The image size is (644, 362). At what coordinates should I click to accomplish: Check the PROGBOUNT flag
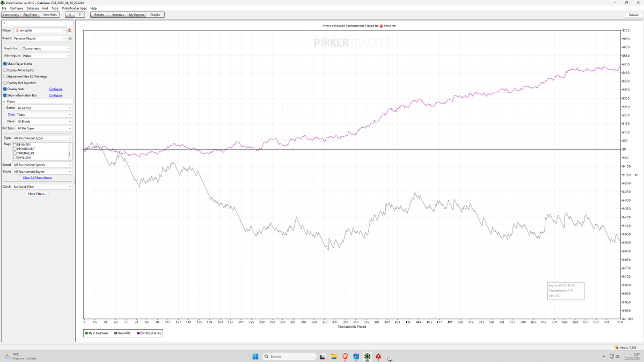(15, 149)
